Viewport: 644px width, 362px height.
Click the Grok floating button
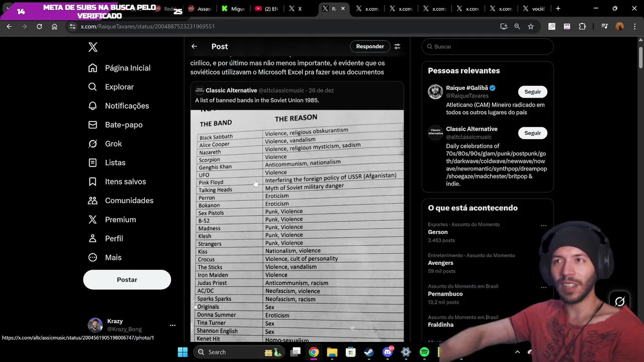pyautogui.click(x=620, y=301)
